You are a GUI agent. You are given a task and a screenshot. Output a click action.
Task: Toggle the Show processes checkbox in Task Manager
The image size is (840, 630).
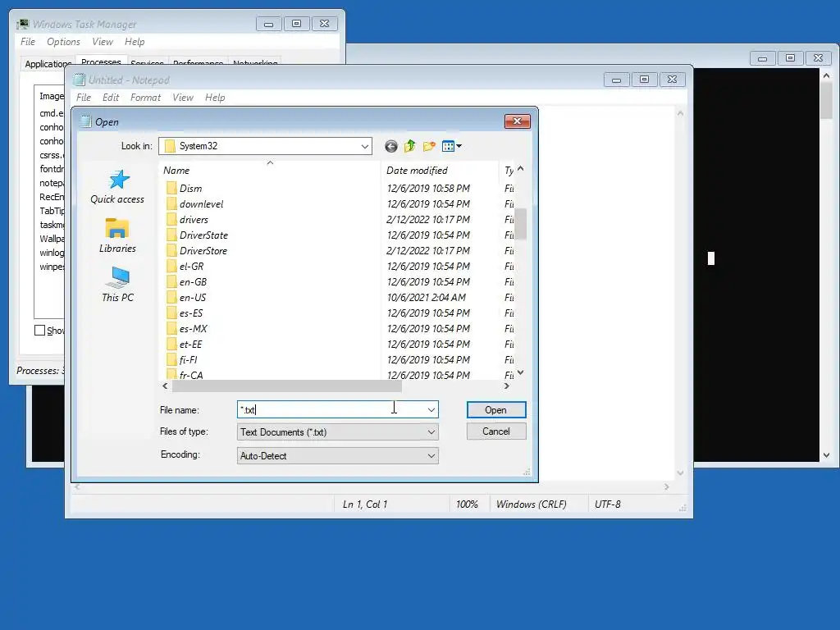39,330
